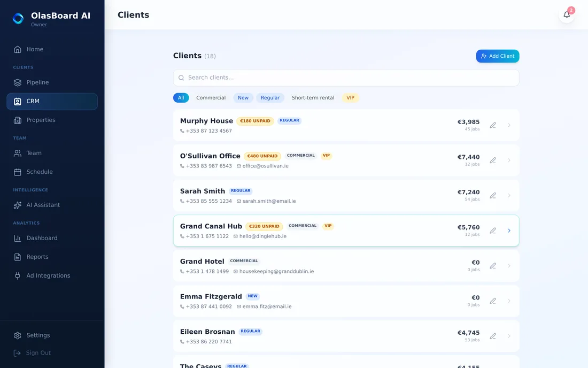Viewport: 588px width, 368px height.
Task: Click the OlasBoard AI logo icon
Action: tap(18, 18)
